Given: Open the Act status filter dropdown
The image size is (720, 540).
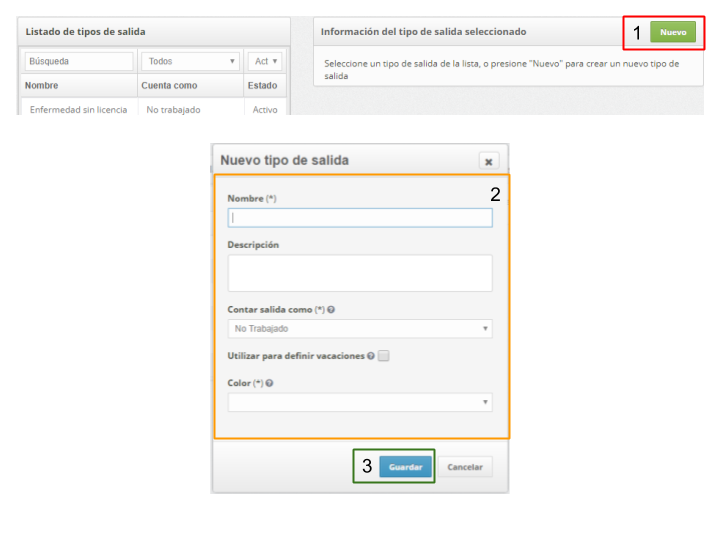Looking at the screenshot, I should click(x=265, y=61).
